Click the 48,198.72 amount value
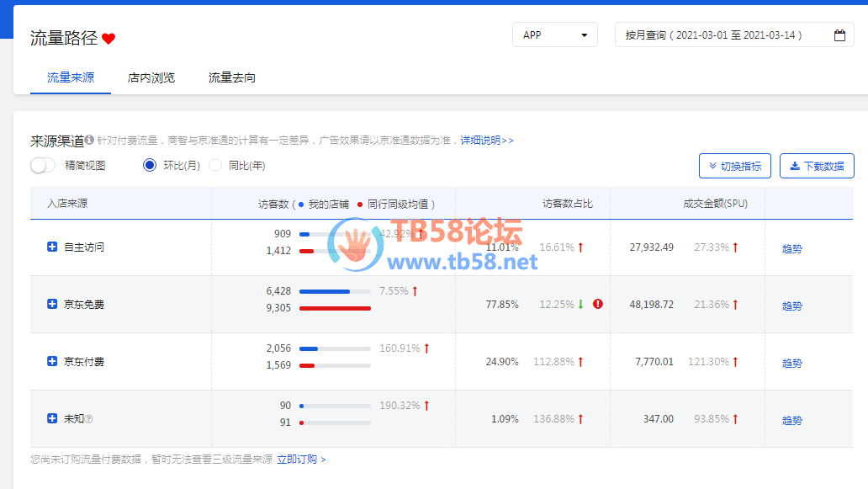This screenshot has width=868, height=489. tap(652, 305)
